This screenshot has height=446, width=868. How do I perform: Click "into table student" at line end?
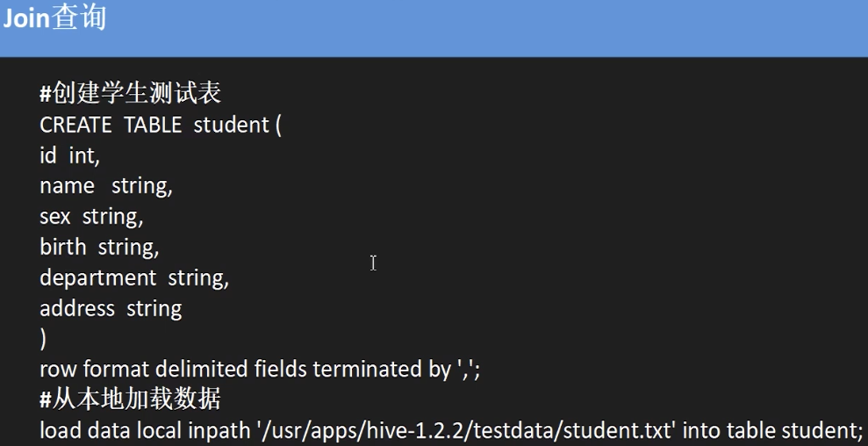[772, 431]
